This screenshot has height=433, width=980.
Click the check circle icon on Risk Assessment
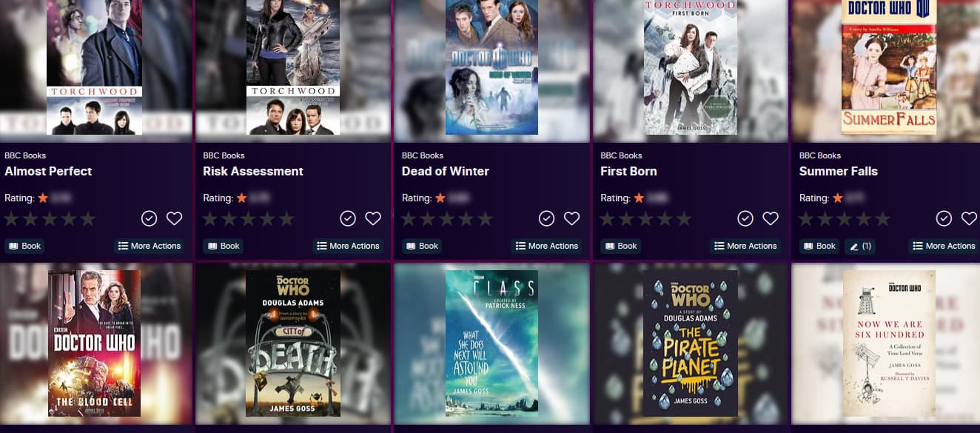(348, 218)
